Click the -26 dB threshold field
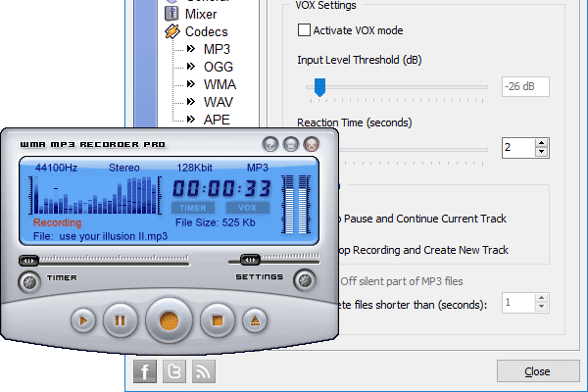Viewport: 588px width, 392px height. coord(525,86)
